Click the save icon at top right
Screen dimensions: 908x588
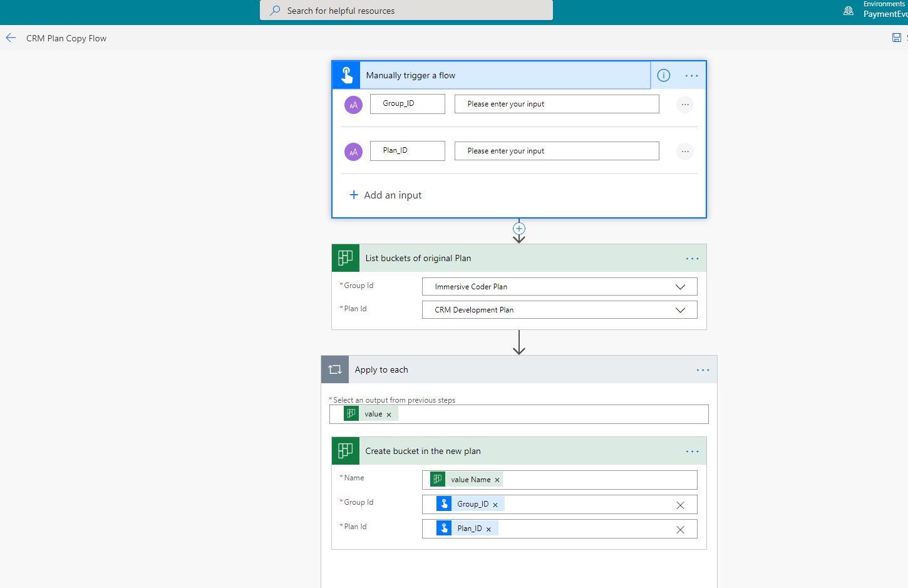tap(896, 38)
